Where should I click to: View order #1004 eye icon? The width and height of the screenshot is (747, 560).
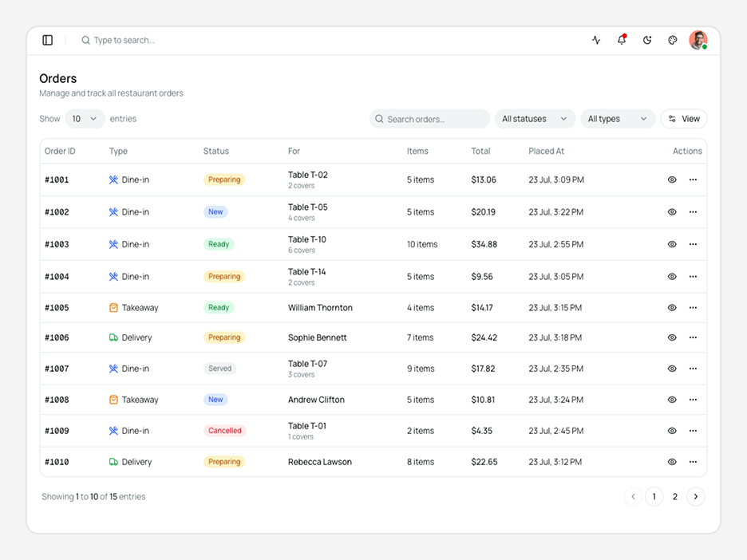click(x=672, y=277)
